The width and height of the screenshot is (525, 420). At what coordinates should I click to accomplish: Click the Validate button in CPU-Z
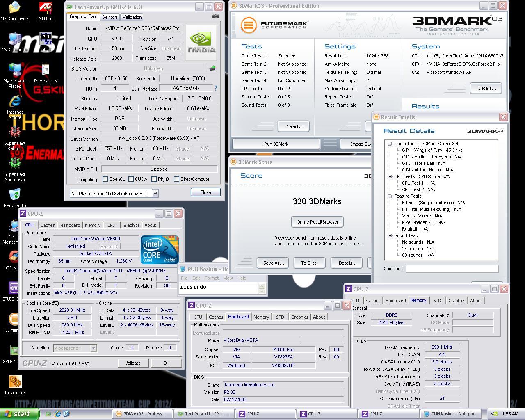coord(133,363)
